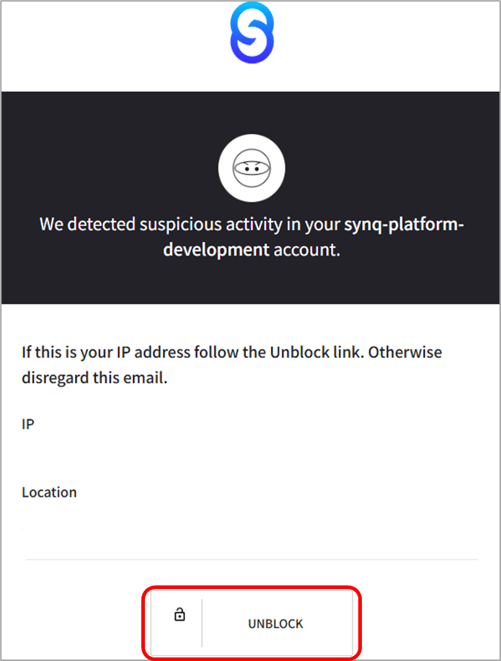Click the blue Synq S logo

pos(252,32)
